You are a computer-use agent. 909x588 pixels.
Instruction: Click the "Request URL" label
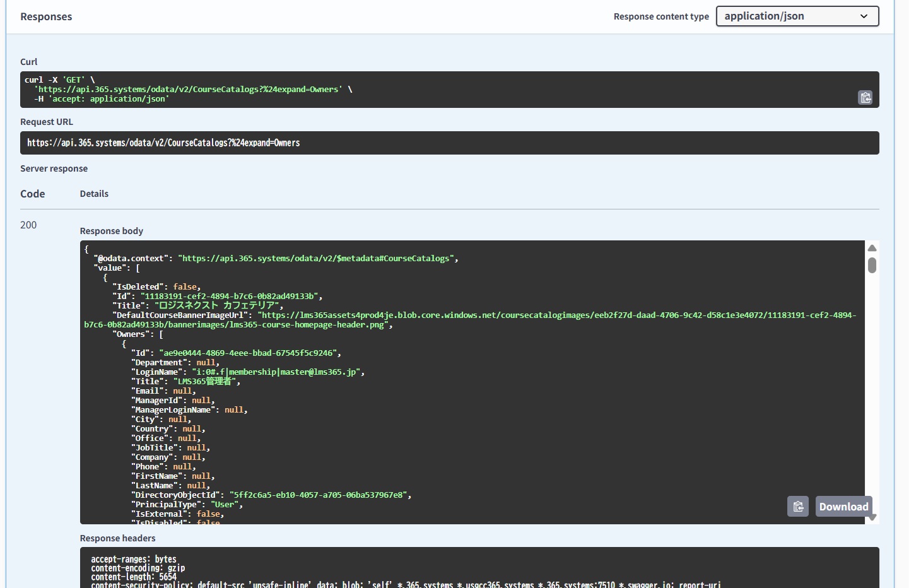pos(47,122)
